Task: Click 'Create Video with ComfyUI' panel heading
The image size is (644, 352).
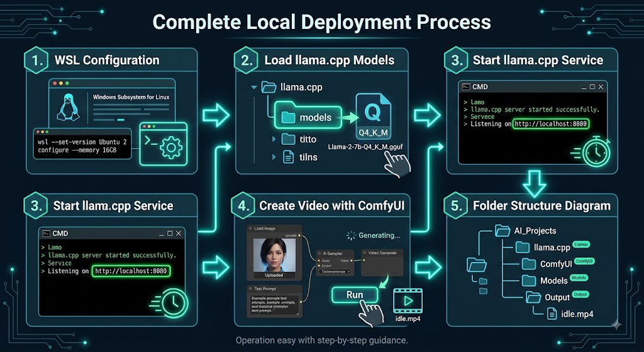Action: click(332, 206)
